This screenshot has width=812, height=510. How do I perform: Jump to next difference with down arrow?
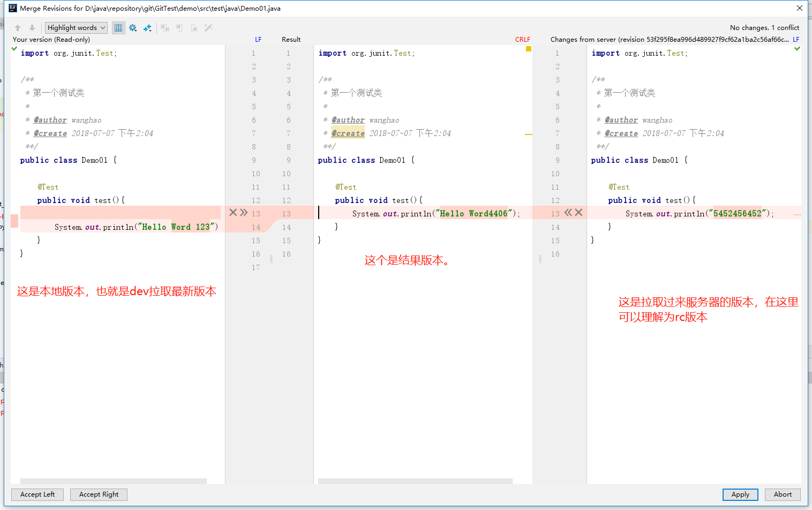click(x=32, y=28)
